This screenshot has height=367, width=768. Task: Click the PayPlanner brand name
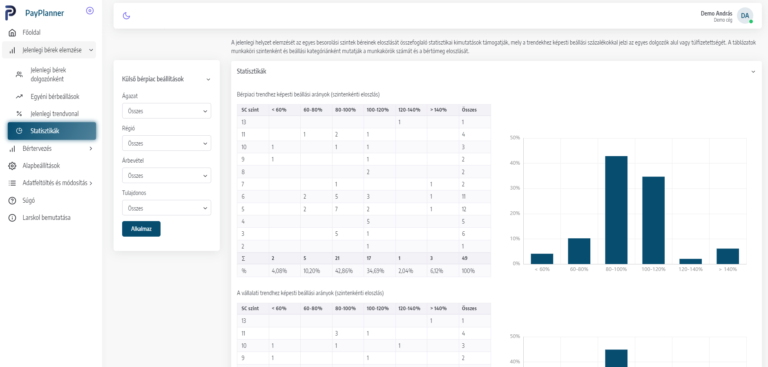pos(45,13)
